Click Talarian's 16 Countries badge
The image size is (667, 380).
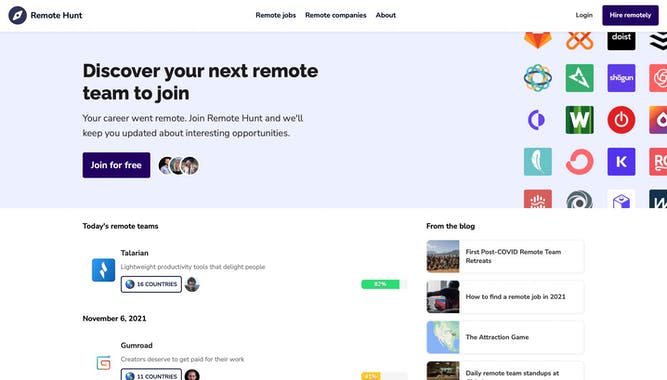tap(151, 284)
